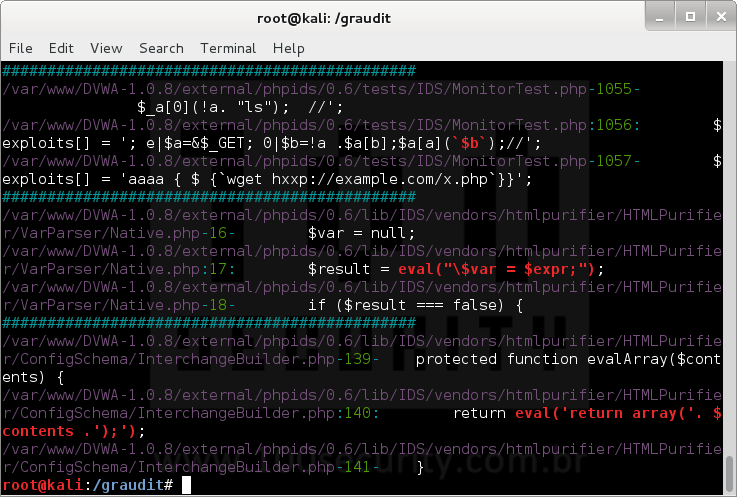Open the Terminal menu
This screenshot has height=497, width=737.
pos(228,48)
